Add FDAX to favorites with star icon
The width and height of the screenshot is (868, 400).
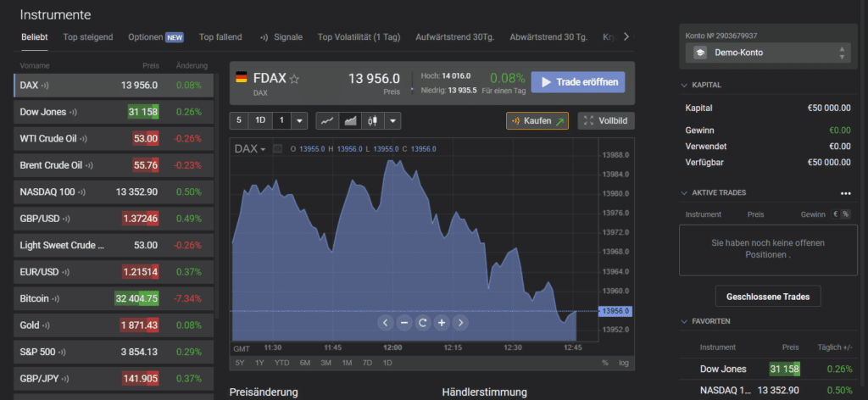pyautogui.click(x=294, y=80)
